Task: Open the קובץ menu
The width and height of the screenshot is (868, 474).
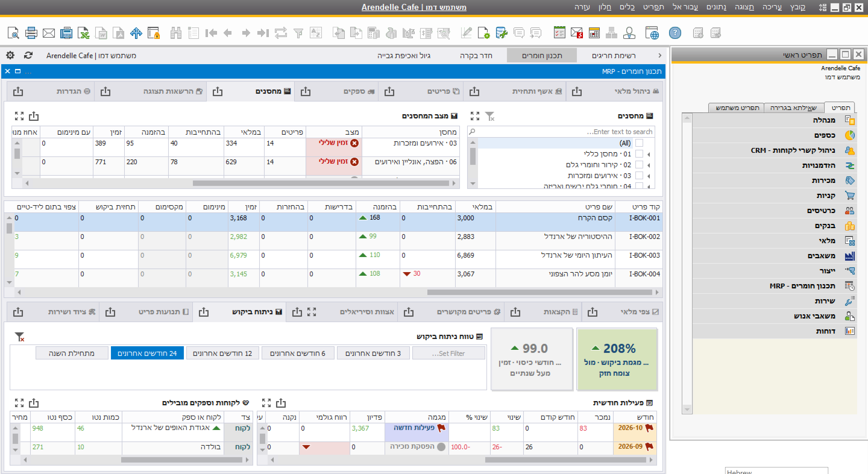Action: (798, 7)
